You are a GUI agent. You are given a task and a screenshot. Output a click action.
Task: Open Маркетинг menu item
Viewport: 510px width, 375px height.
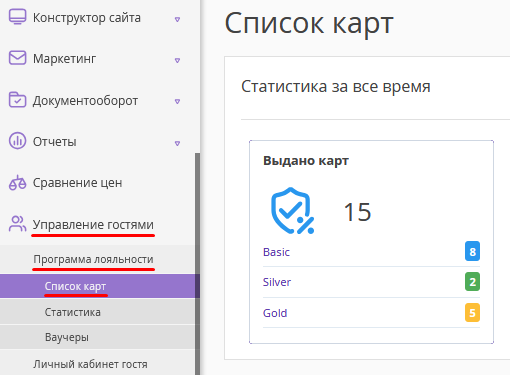(x=64, y=59)
